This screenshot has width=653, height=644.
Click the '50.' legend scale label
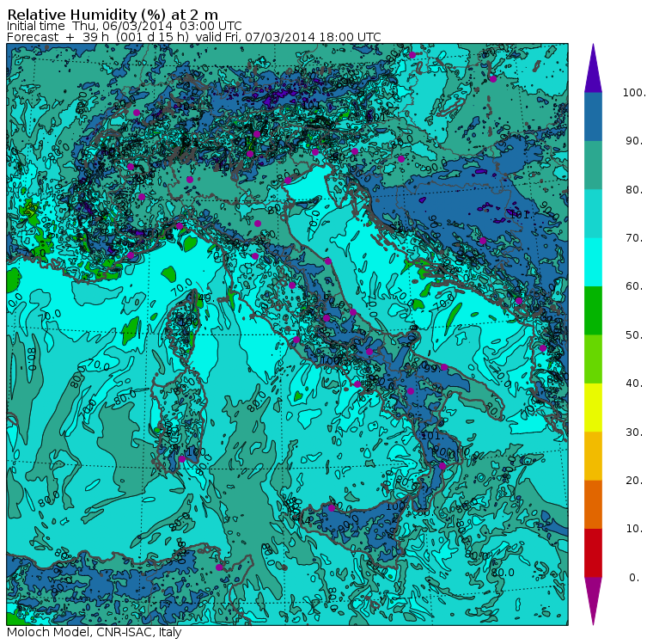coord(634,334)
